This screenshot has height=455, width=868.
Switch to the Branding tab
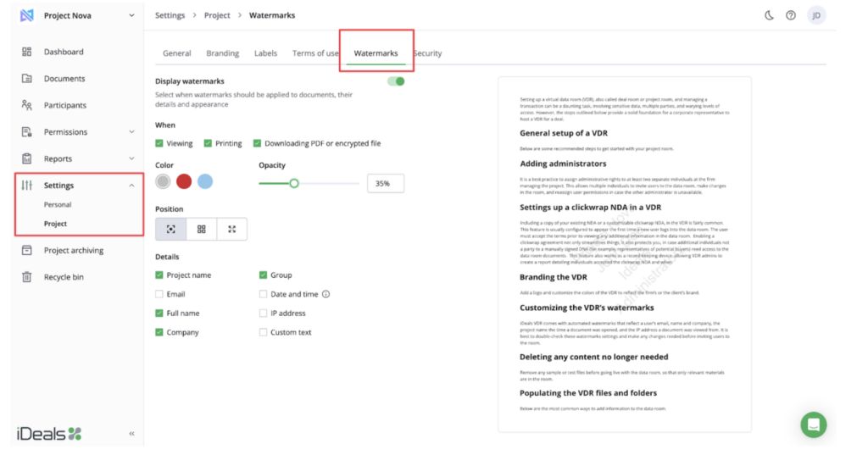point(223,53)
